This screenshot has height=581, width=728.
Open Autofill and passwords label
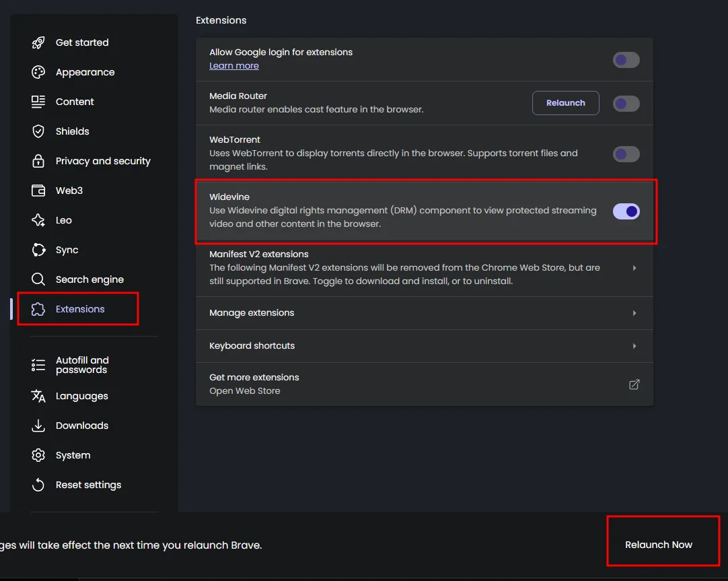click(82, 365)
